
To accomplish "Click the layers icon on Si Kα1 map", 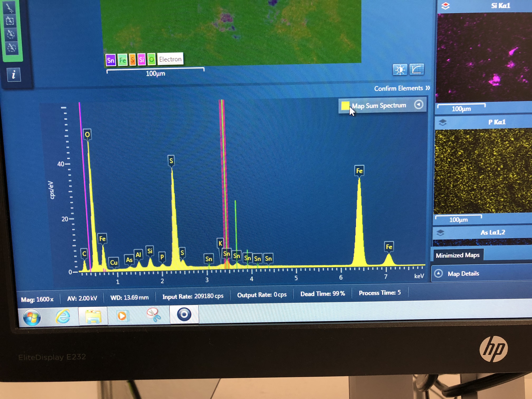I will tap(445, 6).
